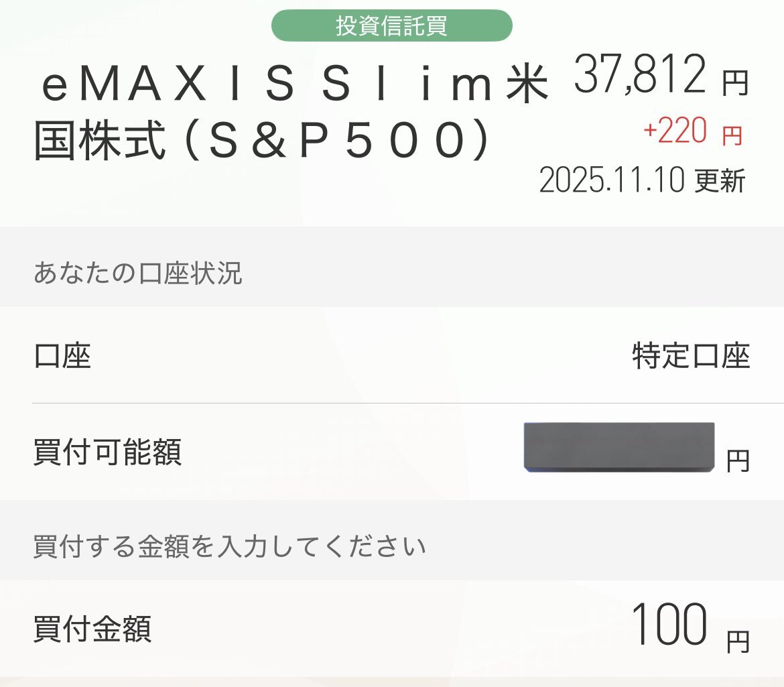Click the 買付金額 field label
784x687 pixels.
point(92,629)
